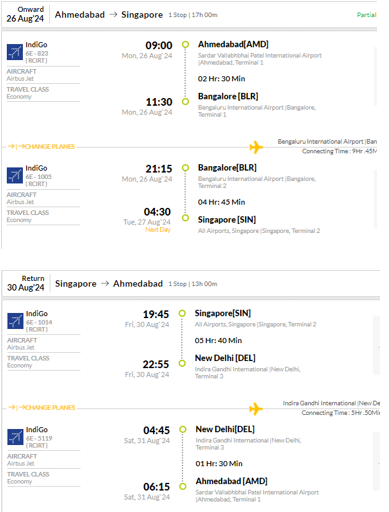Screen dimensions: 389x512
Task: Select the Bangalore[BLR] 11:30 arrival stop
Action: [x=185, y=101]
